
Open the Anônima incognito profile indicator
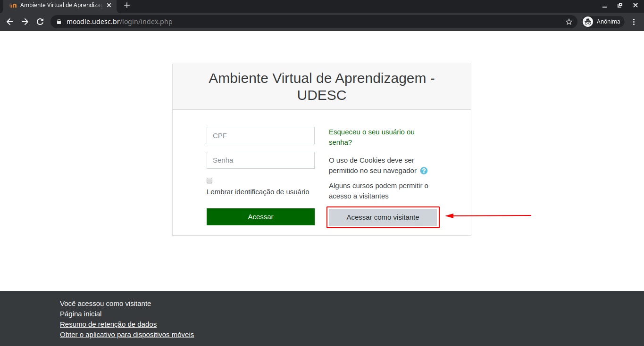[602, 22]
